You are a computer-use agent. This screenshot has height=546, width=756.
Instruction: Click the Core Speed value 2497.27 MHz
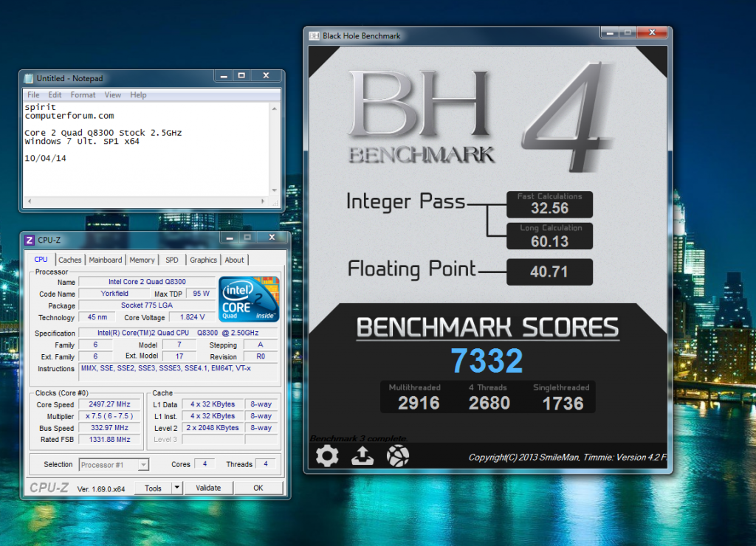109,404
